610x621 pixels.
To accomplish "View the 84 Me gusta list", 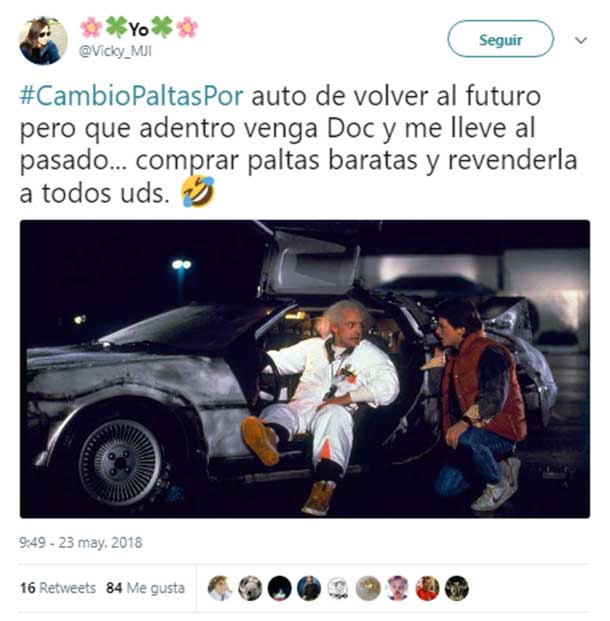I will pos(145,588).
